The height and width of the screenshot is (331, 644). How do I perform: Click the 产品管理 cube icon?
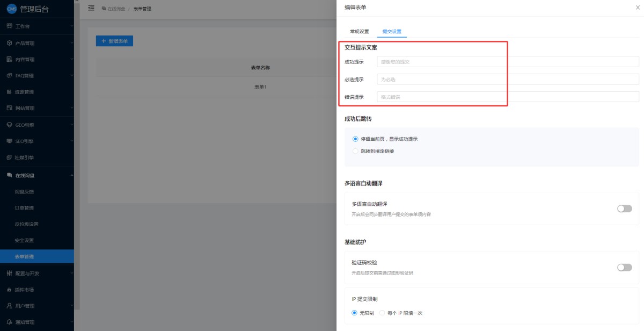click(x=9, y=43)
